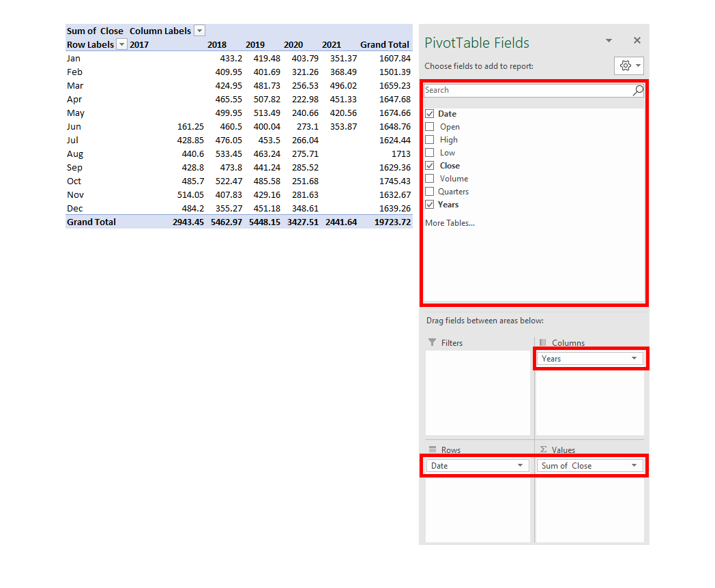Close the PivotTable Fields pane
This screenshot has height=588, width=715.
(637, 40)
